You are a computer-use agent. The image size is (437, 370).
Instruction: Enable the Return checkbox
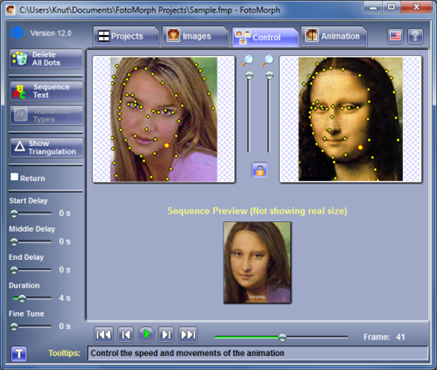click(x=14, y=177)
